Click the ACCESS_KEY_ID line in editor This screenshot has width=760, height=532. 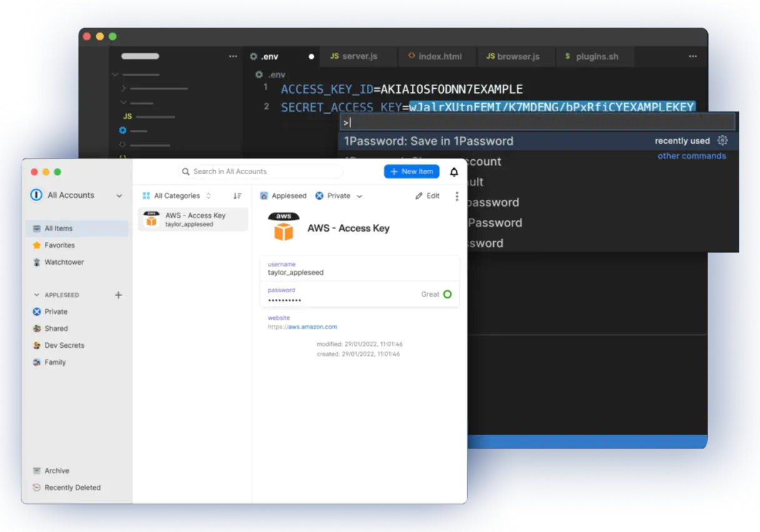coord(402,89)
